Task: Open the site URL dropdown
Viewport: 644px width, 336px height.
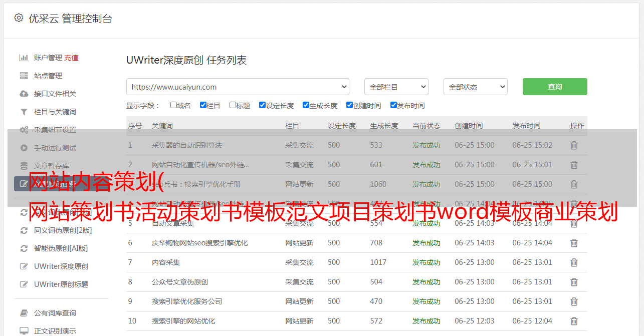Action: click(238, 87)
